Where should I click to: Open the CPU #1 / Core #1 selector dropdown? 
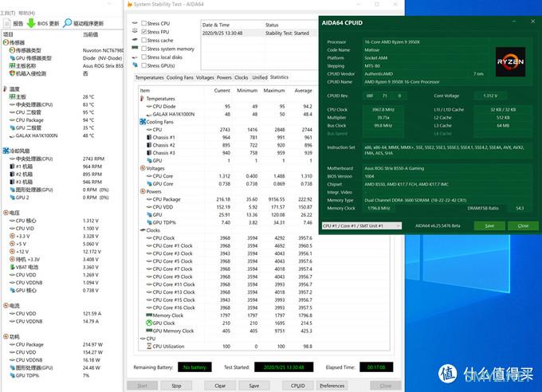(x=362, y=225)
